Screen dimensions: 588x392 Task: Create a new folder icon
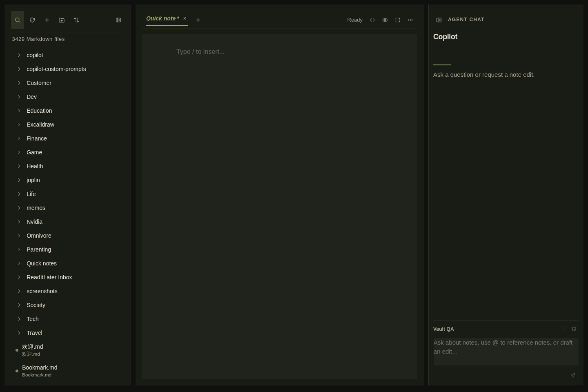click(62, 20)
